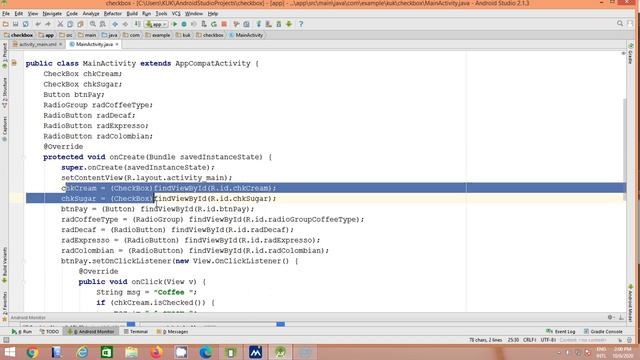Open the Help menu
This screenshot has height=360, width=640.
(x=213, y=13)
